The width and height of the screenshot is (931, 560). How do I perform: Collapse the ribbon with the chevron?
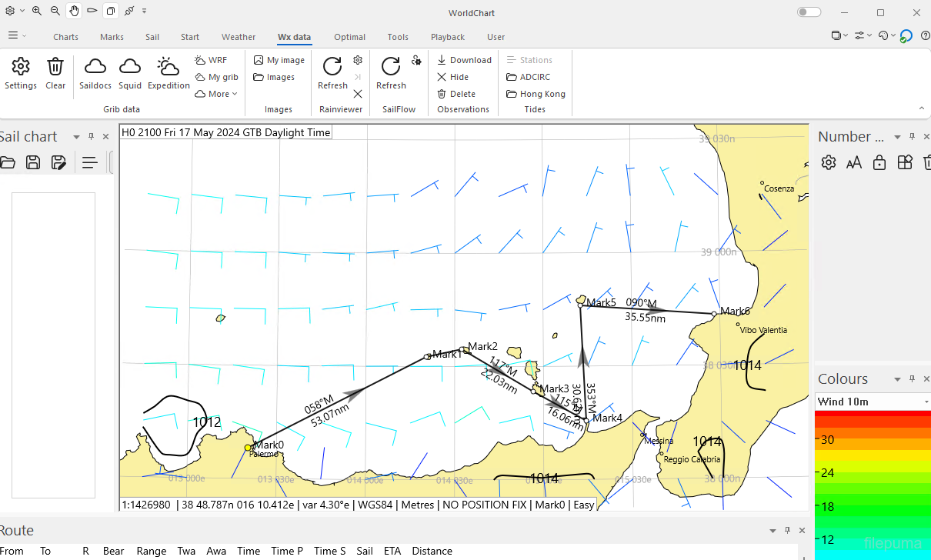921,108
